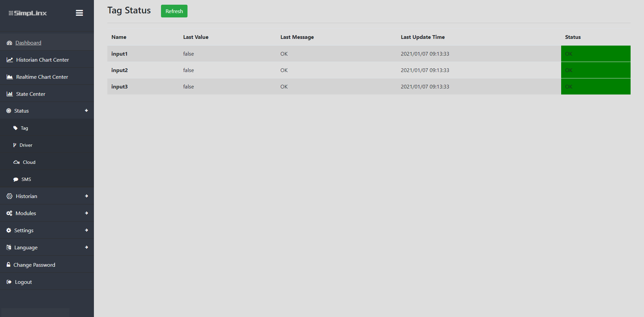Click the SMS speech bubble icon

[x=16, y=179]
